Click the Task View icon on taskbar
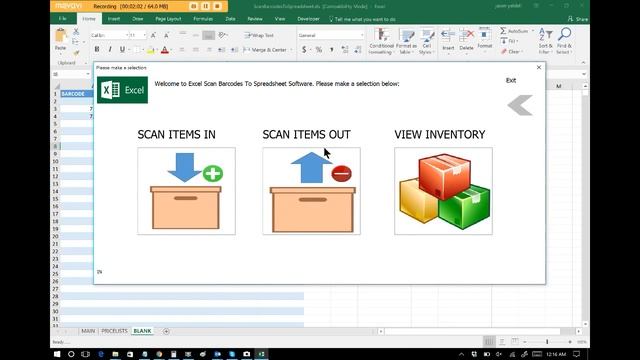The height and width of the screenshot is (360, 640). [85, 354]
